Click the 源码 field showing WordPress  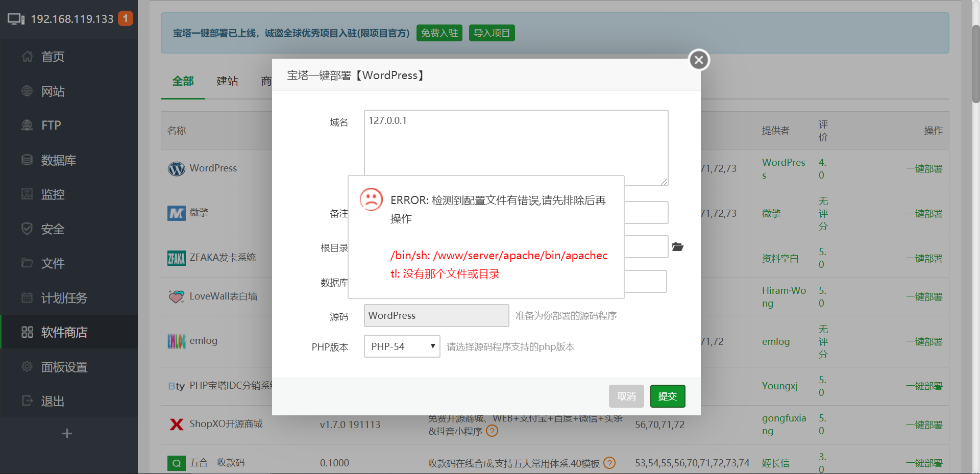coord(436,315)
